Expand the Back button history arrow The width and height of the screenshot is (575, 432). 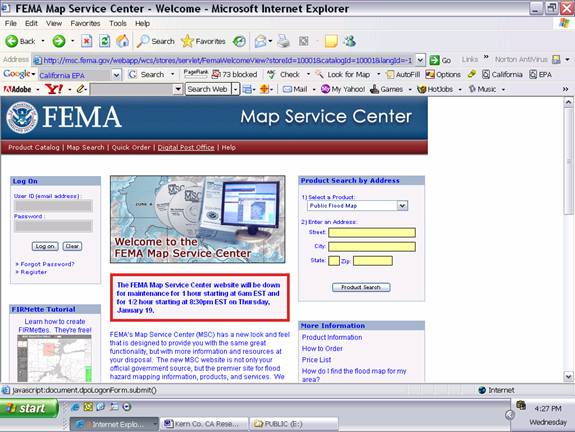pyautogui.click(x=43, y=41)
